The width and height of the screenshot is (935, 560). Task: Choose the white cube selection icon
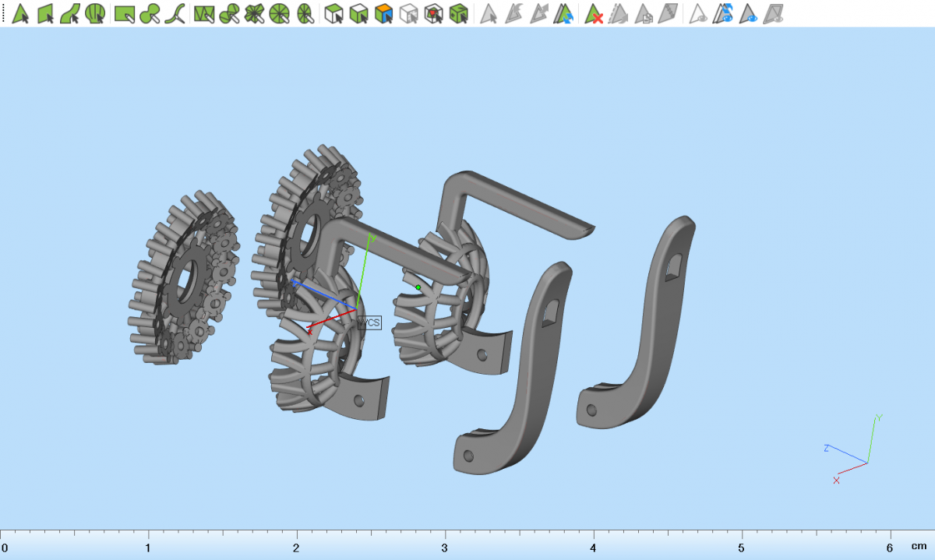333,13
